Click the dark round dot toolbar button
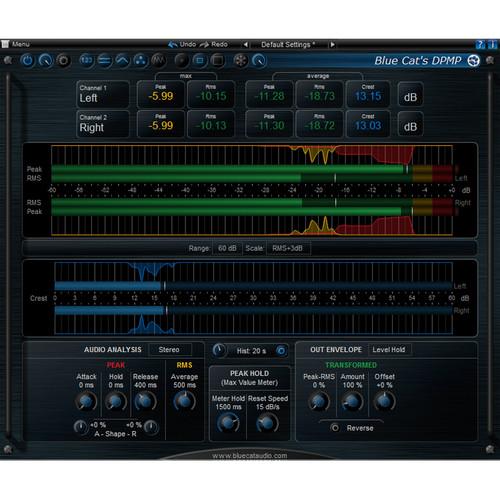The width and height of the screenshot is (500, 500). (x=182, y=61)
